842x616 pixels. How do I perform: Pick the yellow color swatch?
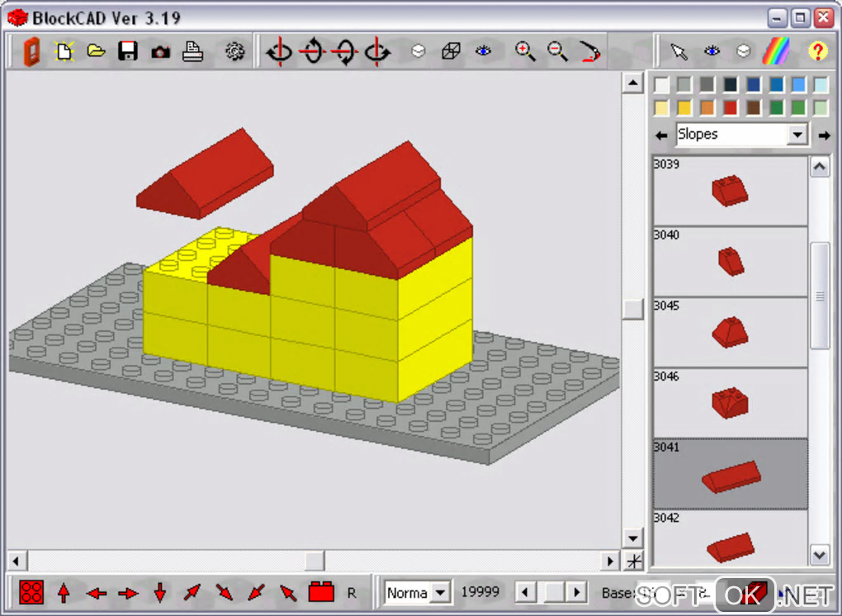(684, 108)
